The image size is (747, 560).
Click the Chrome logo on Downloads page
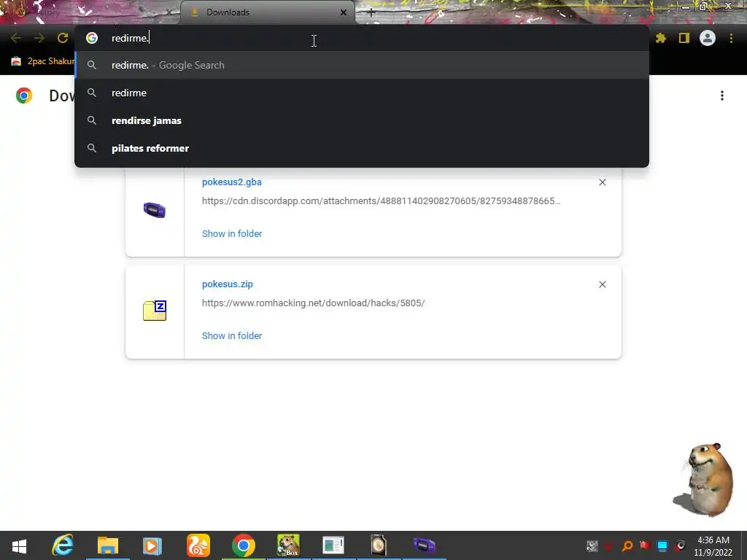pyautogui.click(x=24, y=96)
